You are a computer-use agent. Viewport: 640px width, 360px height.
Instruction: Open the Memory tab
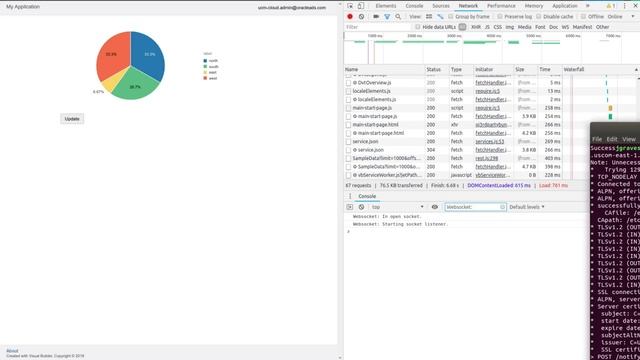tap(534, 6)
